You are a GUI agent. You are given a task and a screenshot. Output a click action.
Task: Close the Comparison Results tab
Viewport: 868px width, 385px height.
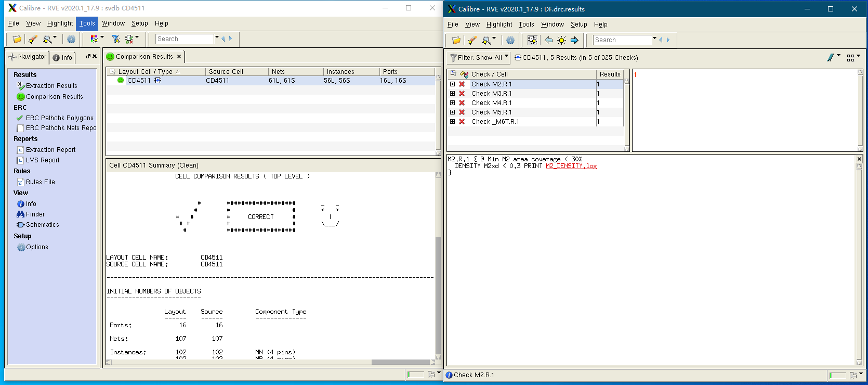click(x=179, y=57)
